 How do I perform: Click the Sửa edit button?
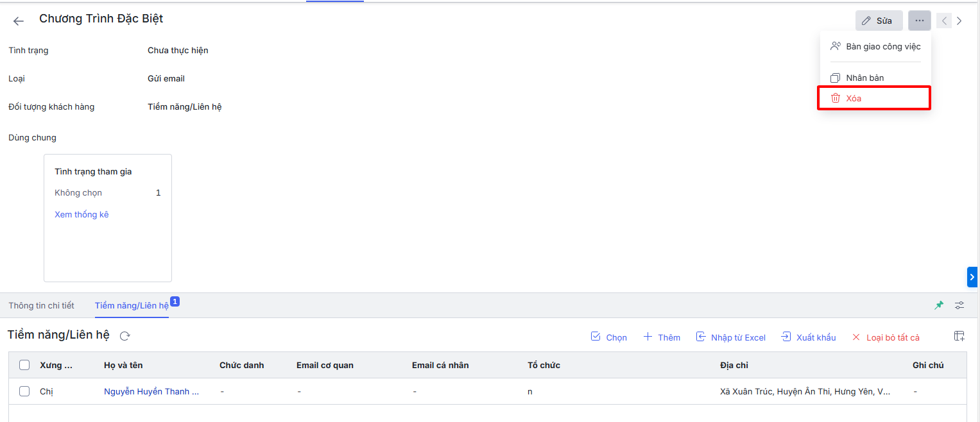coord(879,21)
